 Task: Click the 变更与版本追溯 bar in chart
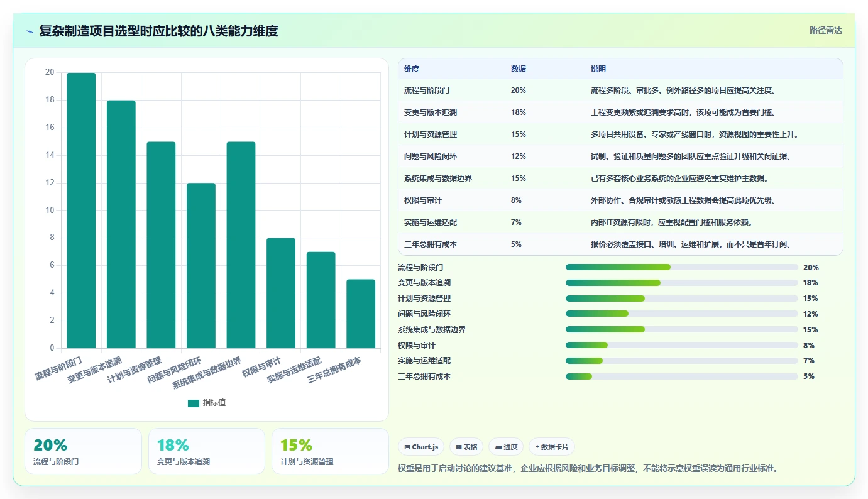(121, 224)
